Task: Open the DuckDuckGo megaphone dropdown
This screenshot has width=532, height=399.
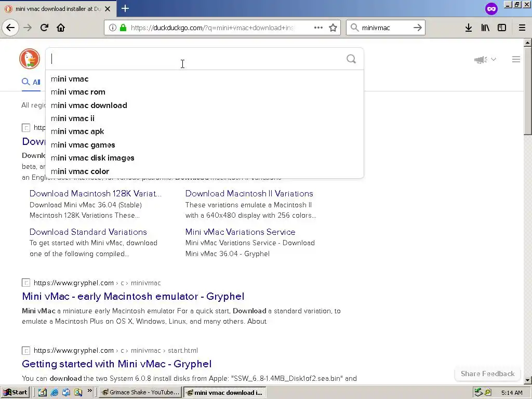Action: point(485,60)
